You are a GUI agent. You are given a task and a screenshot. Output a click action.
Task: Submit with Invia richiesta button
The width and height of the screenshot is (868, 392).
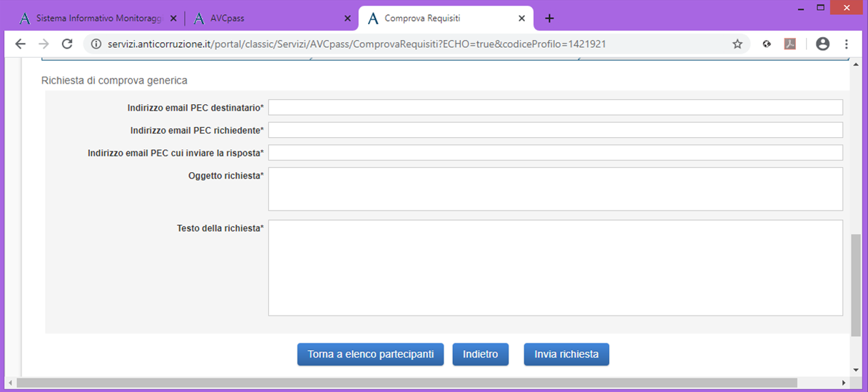[566, 354]
